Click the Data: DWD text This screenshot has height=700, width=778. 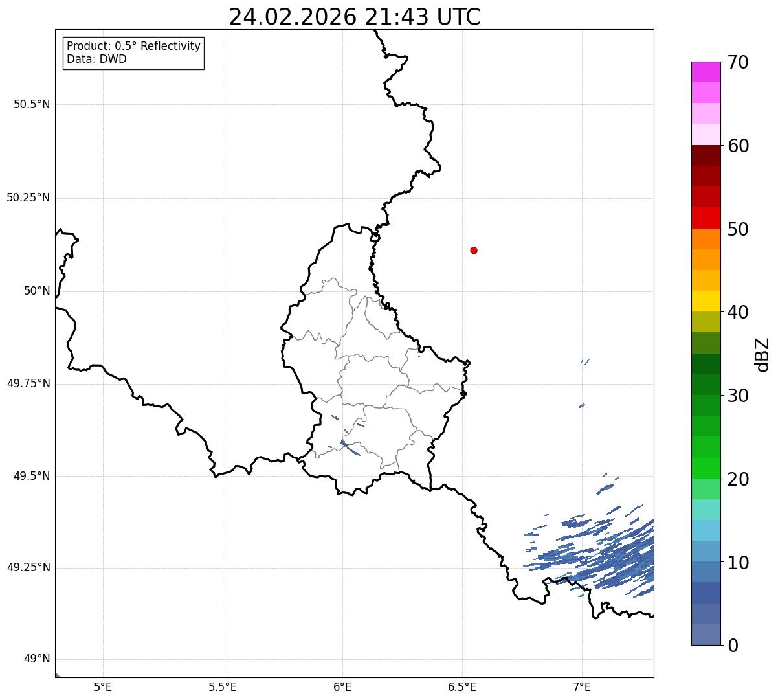[97, 60]
